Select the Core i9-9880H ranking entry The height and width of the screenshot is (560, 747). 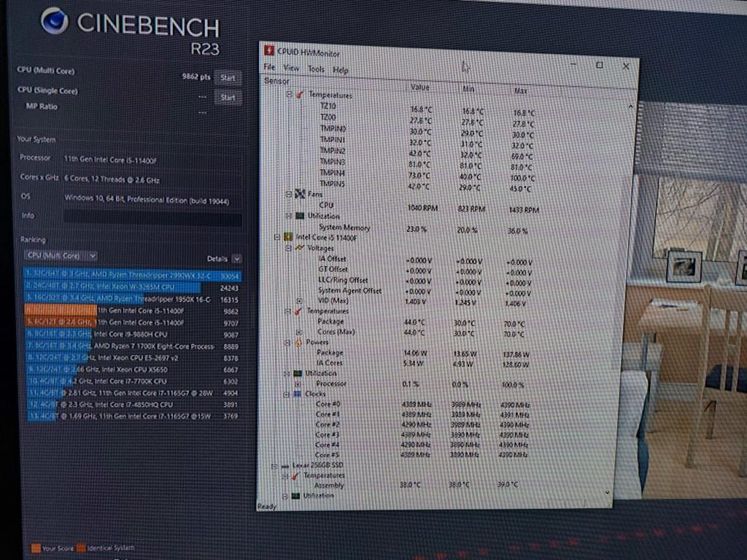click(132, 334)
